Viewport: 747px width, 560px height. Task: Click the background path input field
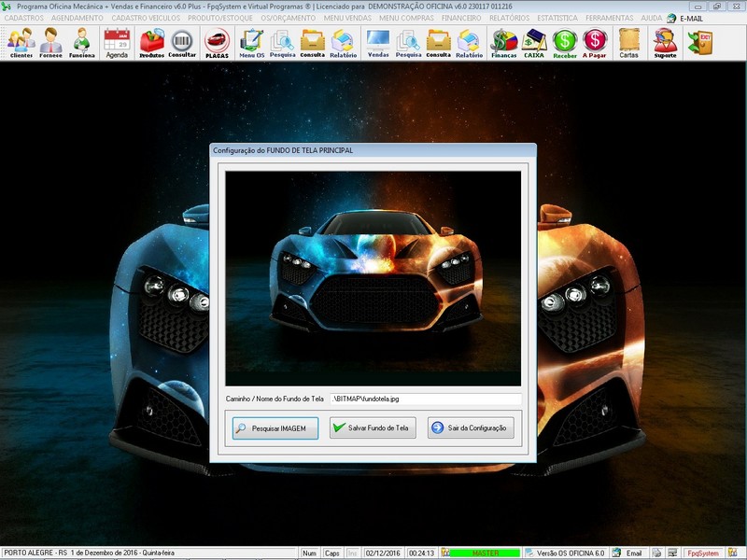tap(426, 399)
